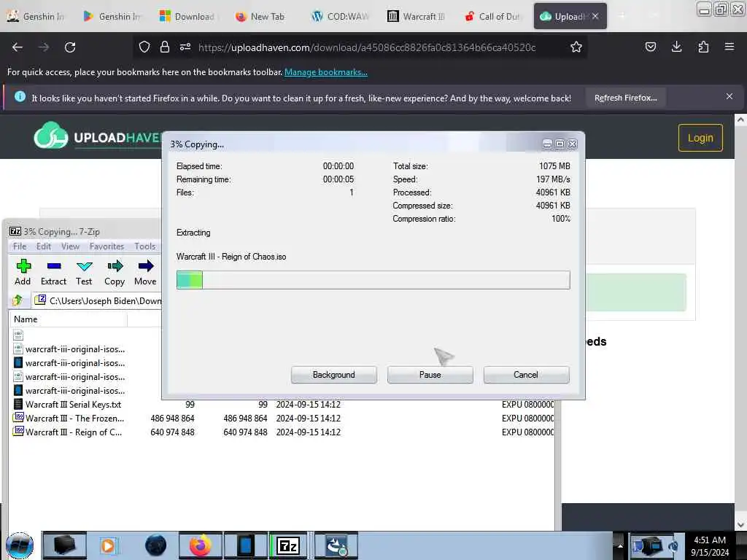
Task: Click the tracking protection shield icon
Action: pos(144,47)
